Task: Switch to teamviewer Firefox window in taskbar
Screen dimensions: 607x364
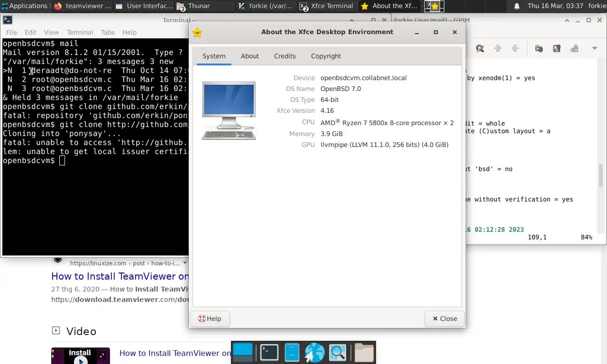Action: (x=83, y=6)
